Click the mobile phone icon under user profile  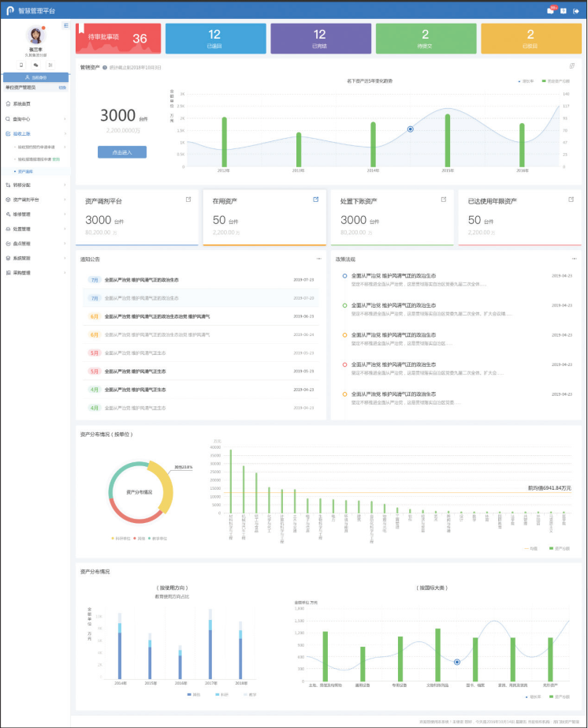pyautogui.click(x=21, y=65)
